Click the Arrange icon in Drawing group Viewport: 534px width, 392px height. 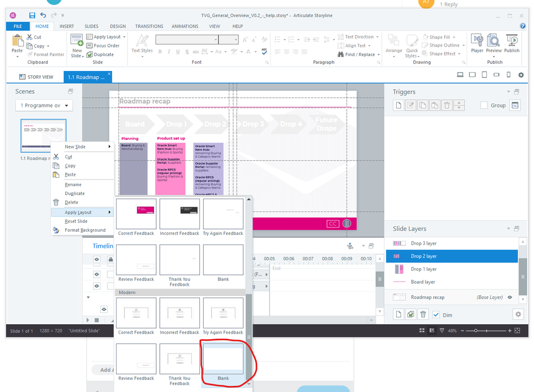(x=394, y=43)
